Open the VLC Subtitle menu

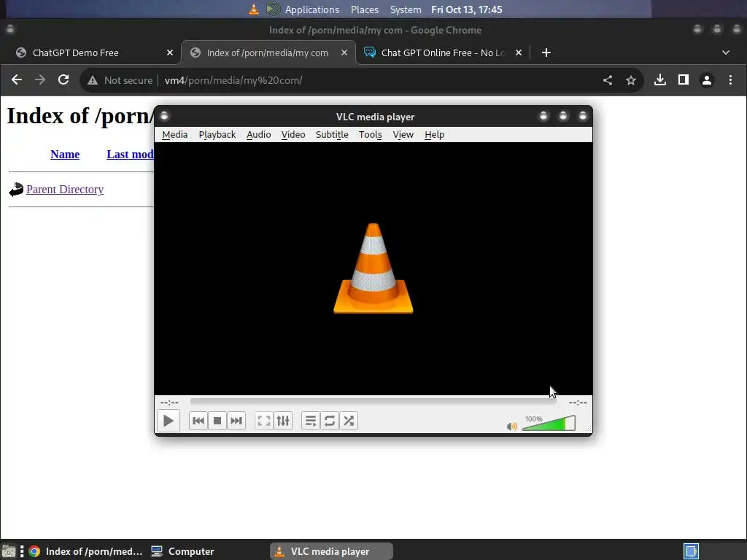[x=332, y=135]
